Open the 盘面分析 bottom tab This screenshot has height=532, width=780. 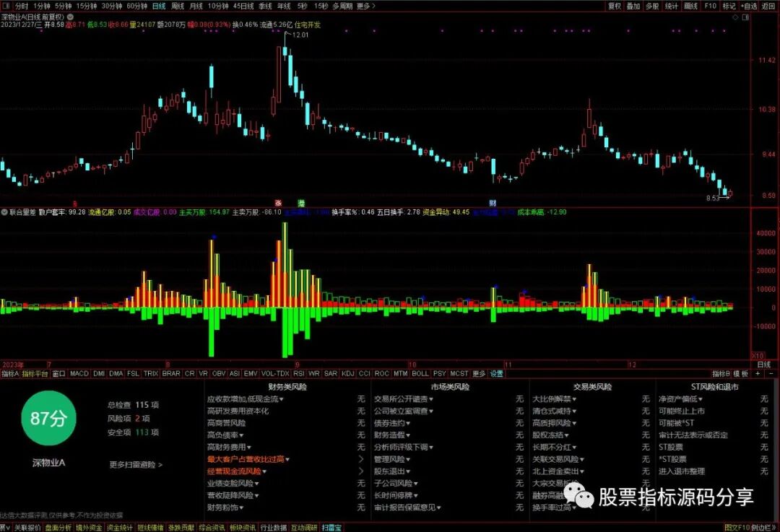pos(58,528)
